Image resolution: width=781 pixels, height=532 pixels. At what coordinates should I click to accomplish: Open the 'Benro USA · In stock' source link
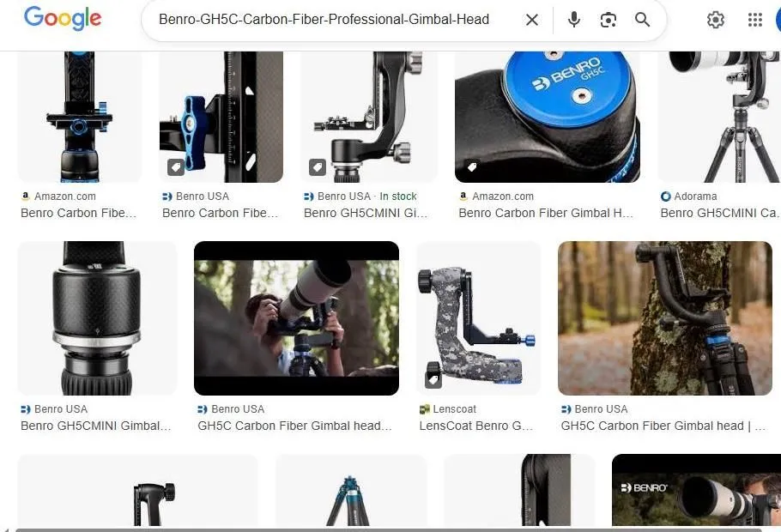pos(360,196)
